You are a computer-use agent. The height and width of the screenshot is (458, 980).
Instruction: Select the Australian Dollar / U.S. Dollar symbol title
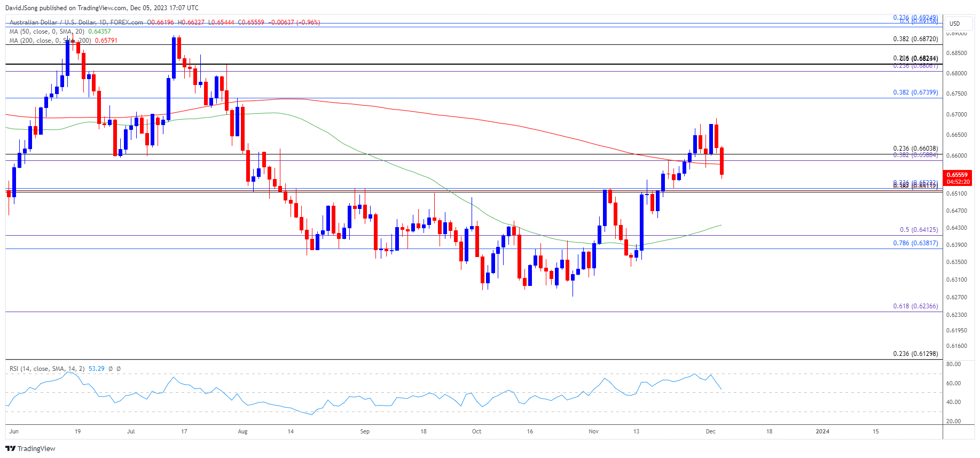pyautogui.click(x=76, y=22)
